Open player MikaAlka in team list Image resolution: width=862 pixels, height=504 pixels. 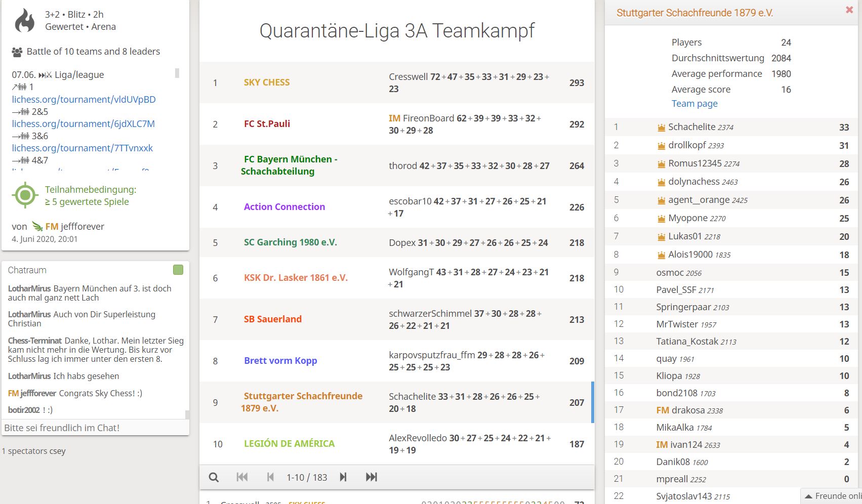[684, 428]
